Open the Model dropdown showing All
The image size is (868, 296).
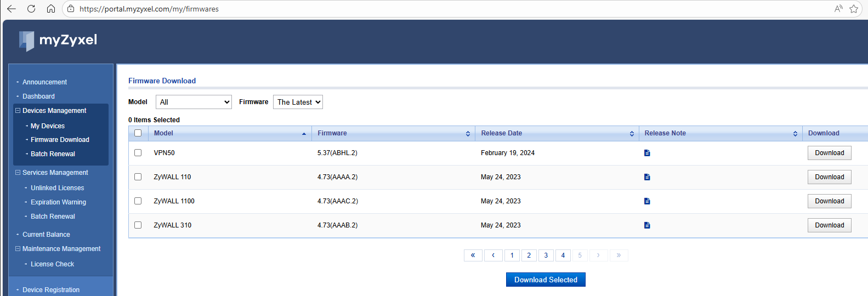tap(194, 102)
